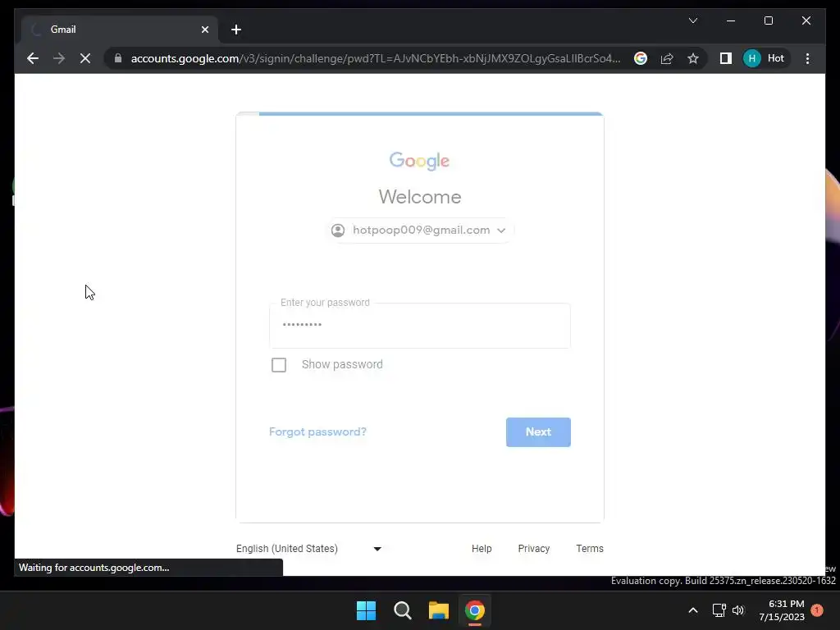The width and height of the screenshot is (840, 630).
Task: Open the English (United States) language dropdown
Action: click(x=308, y=549)
